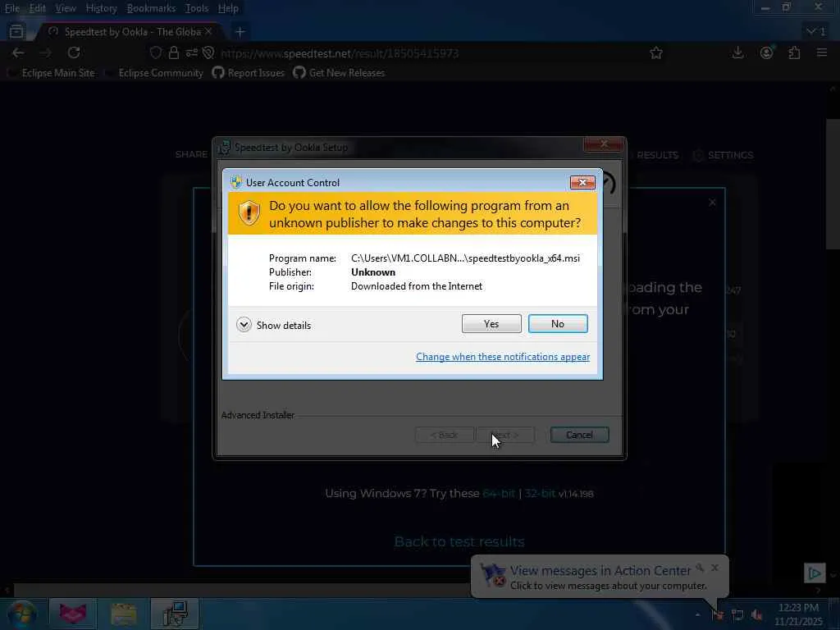Open the Edit menu in browser

[37, 8]
